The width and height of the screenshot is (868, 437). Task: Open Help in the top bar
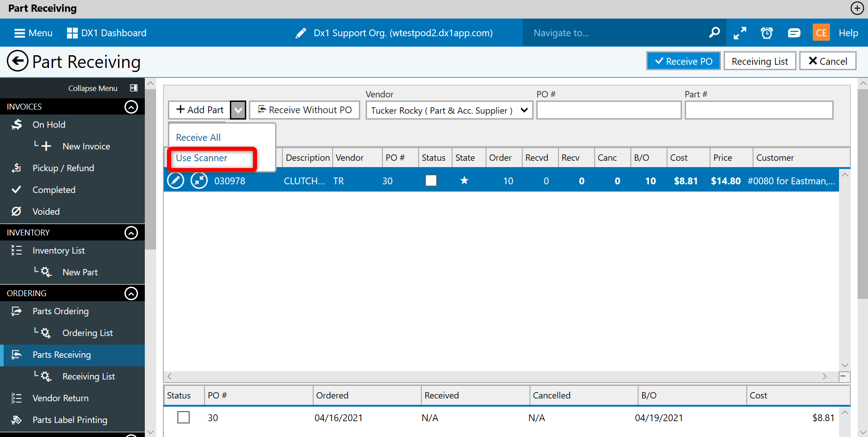pyautogui.click(x=848, y=33)
